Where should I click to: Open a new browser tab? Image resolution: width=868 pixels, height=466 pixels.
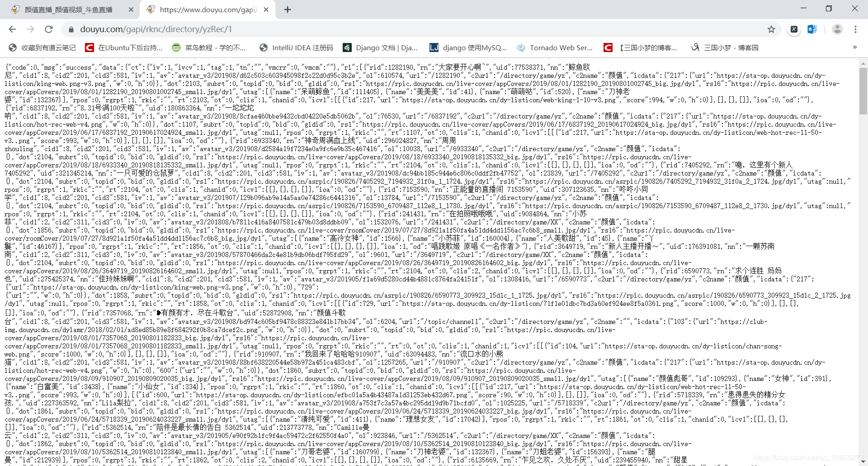click(x=288, y=10)
